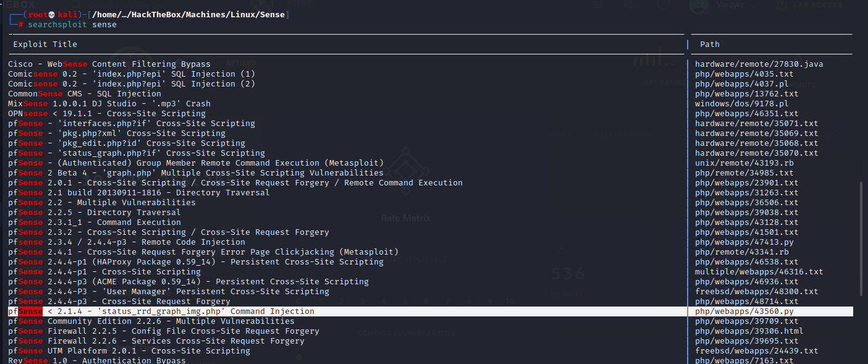This screenshot has width=868, height=364.
Task: Select path 'php/webapps/13762.txt'
Action: (x=747, y=94)
